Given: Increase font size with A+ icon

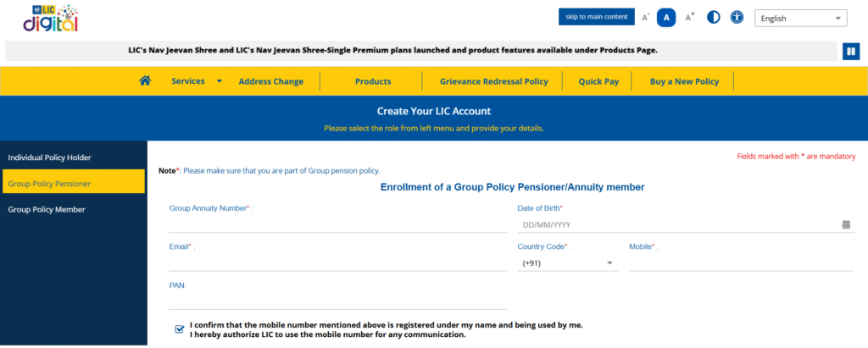Looking at the screenshot, I should coord(690,17).
